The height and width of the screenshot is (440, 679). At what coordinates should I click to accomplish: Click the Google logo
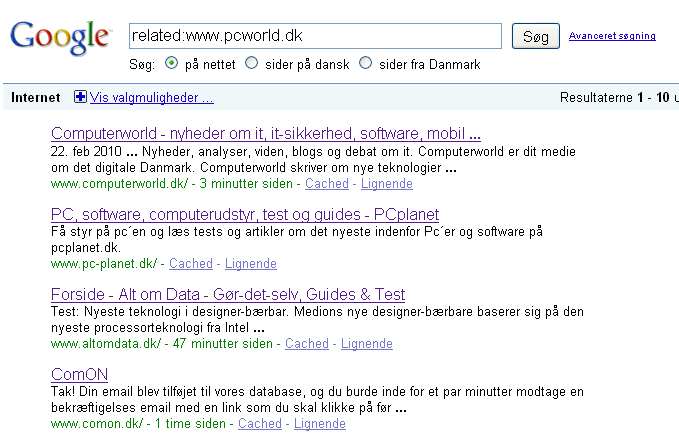(59, 39)
